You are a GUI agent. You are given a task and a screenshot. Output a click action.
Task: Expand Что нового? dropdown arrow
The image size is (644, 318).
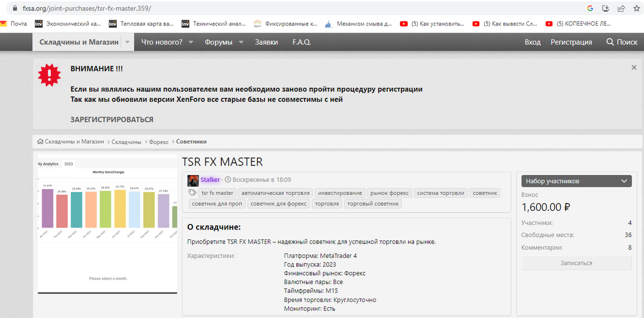[x=191, y=42]
